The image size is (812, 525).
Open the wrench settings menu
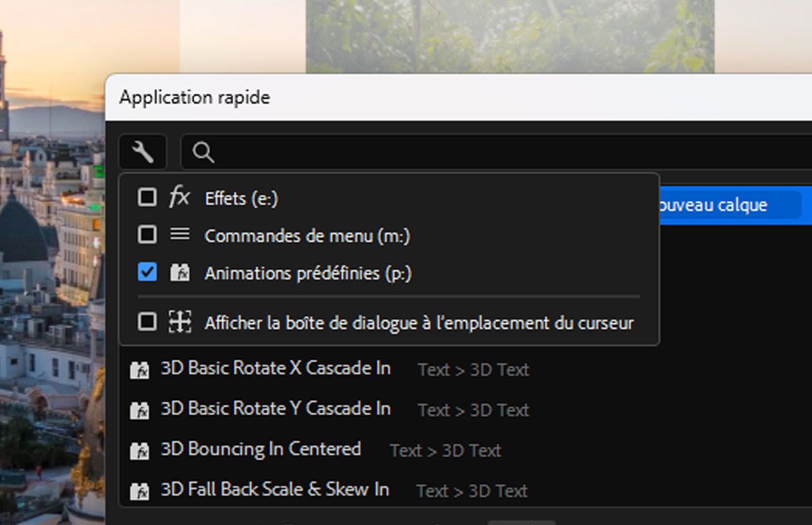pos(143,152)
